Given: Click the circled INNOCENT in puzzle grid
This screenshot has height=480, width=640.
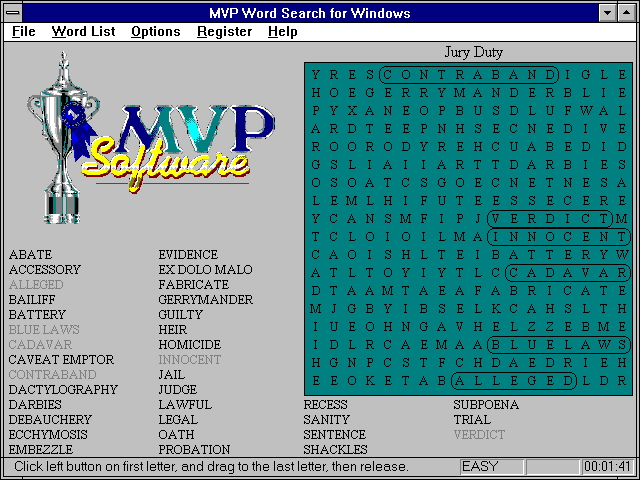Looking at the screenshot, I should tap(559, 237).
